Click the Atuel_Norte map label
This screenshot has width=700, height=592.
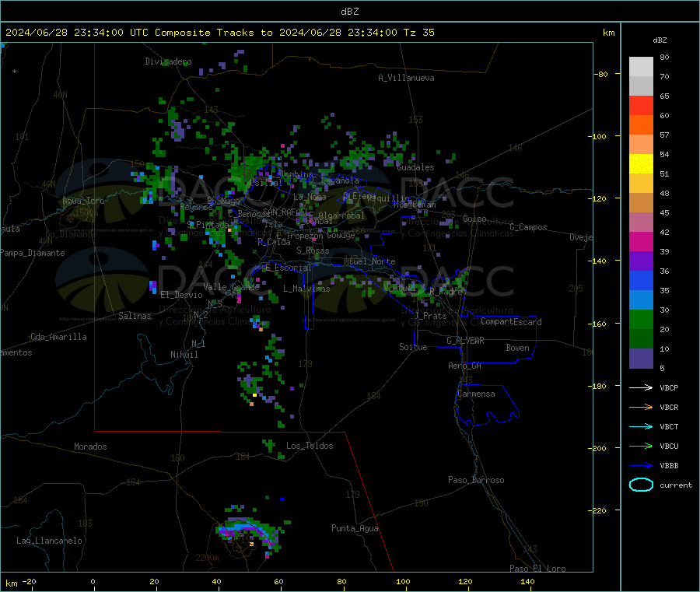pos(369,261)
